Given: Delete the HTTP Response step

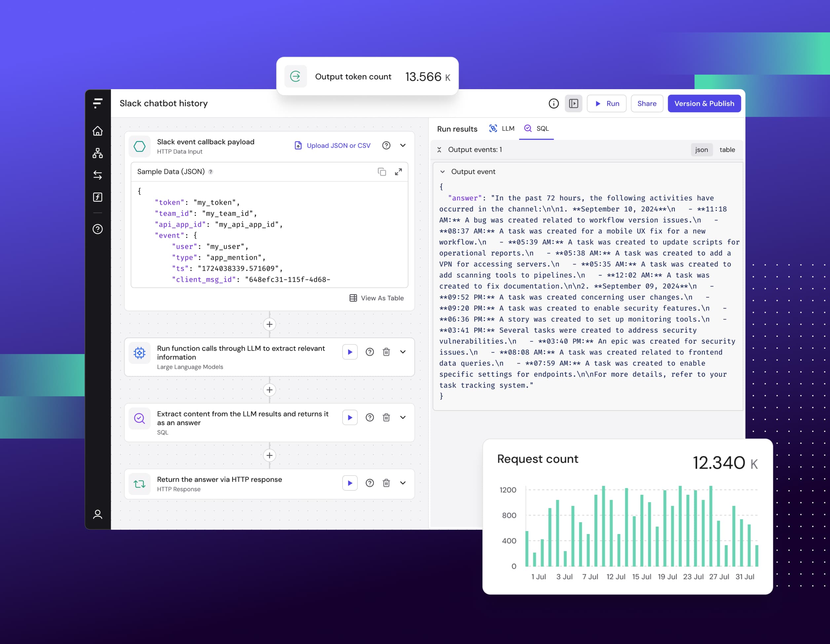Looking at the screenshot, I should click(x=386, y=483).
